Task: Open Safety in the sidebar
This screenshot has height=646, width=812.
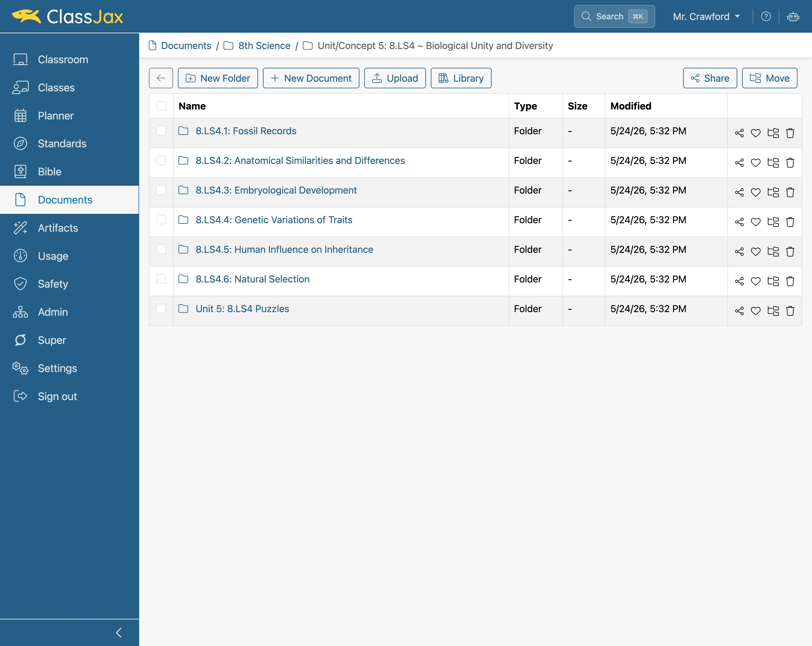Action: point(70,284)
